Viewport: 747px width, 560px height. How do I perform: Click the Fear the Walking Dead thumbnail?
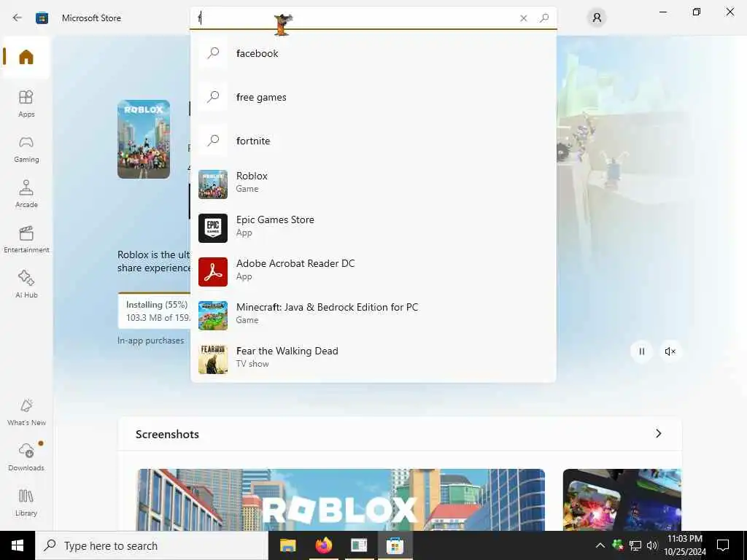213,359
